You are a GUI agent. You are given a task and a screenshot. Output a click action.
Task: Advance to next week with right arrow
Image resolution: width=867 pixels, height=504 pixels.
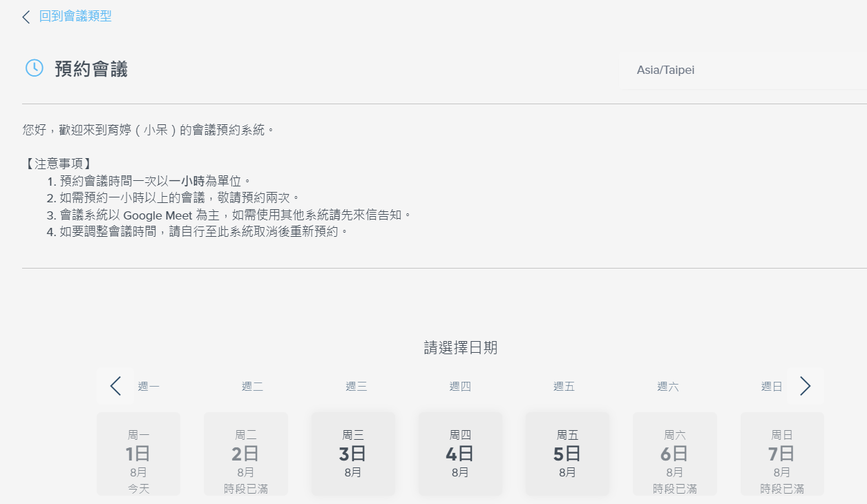pyautogui.click(x=805, y=386)
